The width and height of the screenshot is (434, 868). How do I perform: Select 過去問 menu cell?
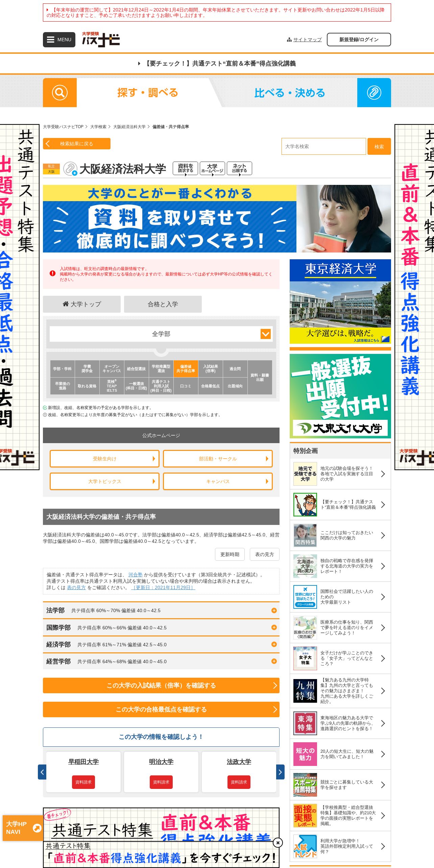point(235,369)
